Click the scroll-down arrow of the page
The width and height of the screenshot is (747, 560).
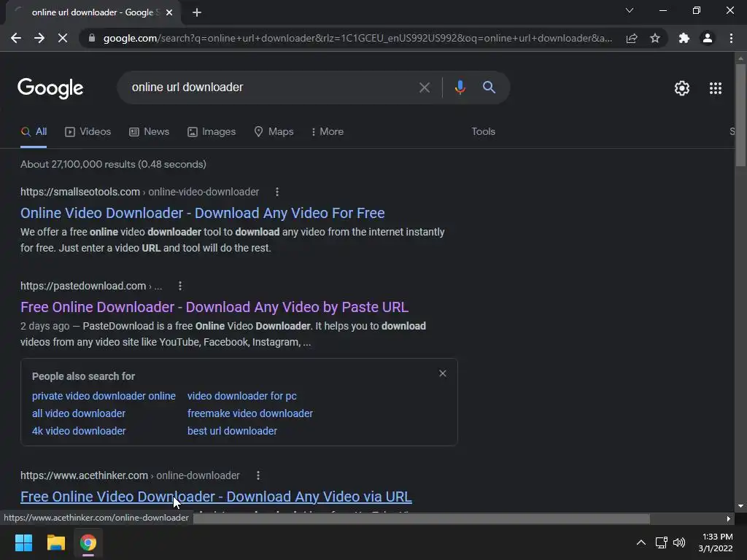740,506
